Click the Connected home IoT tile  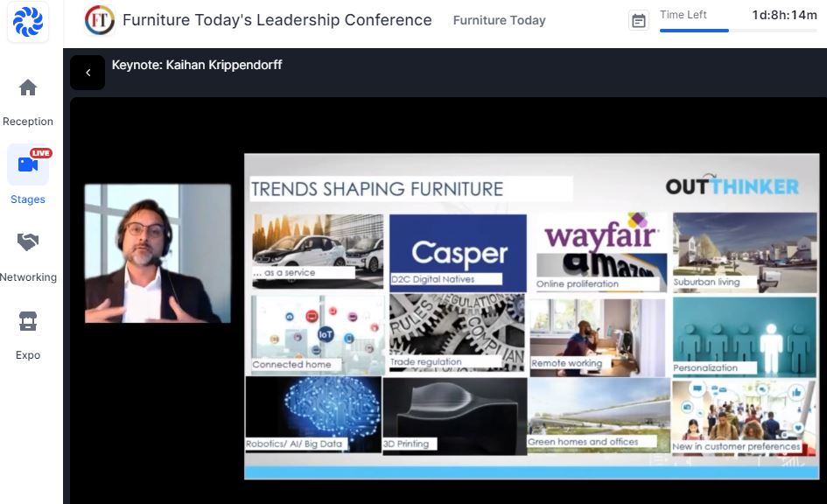click(318, 335)
